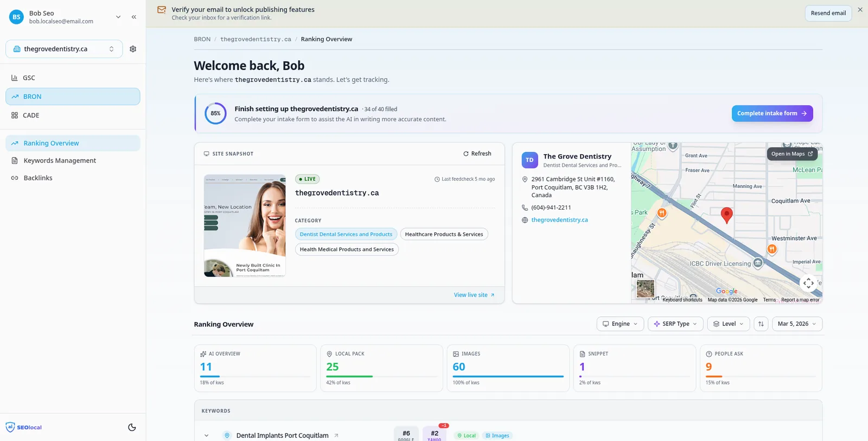The width and height of the screenshot is (868, 441).
Task: Select Healthcare Products & Services category
Action: pyautogui.click(x=444, y=234)
